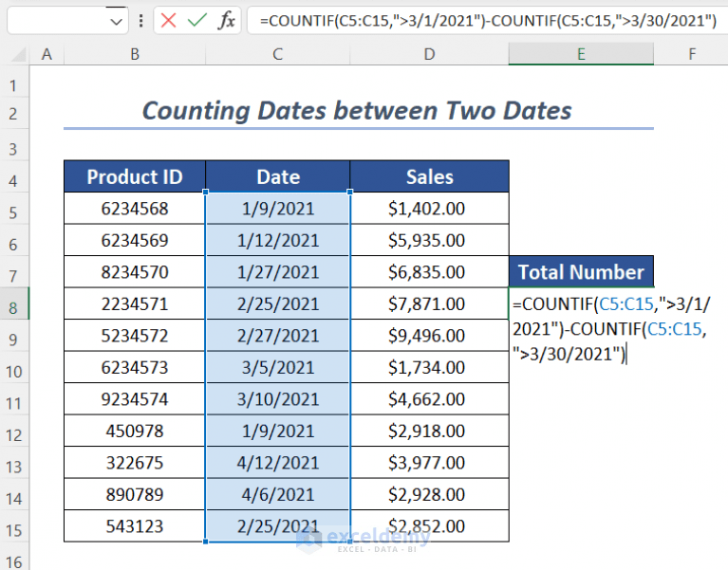Select all cells with corner triangle
Screen dimensions: 728x570
tap(18, 54)
